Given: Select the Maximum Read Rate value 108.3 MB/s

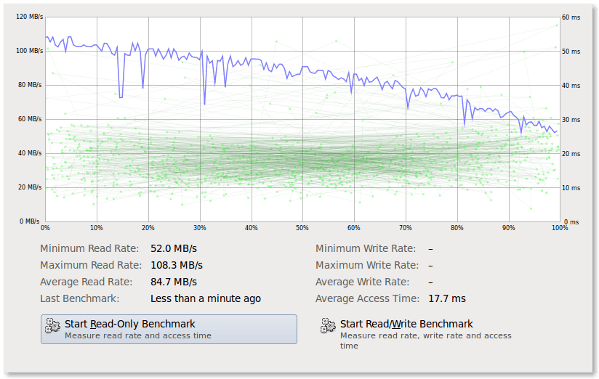Looking at the screenshot, I should pyautogui.click(x=176, y=265).
